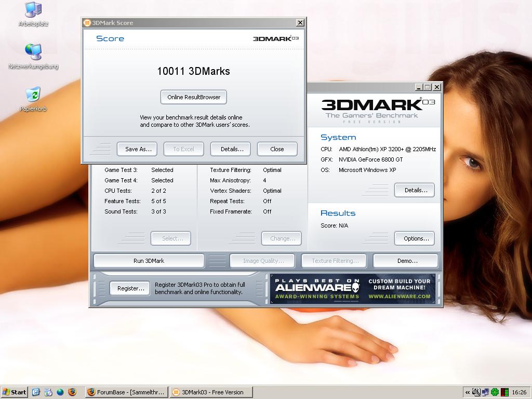
Task: Click the Texture Filtering... button
Action: tap(334, 261)
